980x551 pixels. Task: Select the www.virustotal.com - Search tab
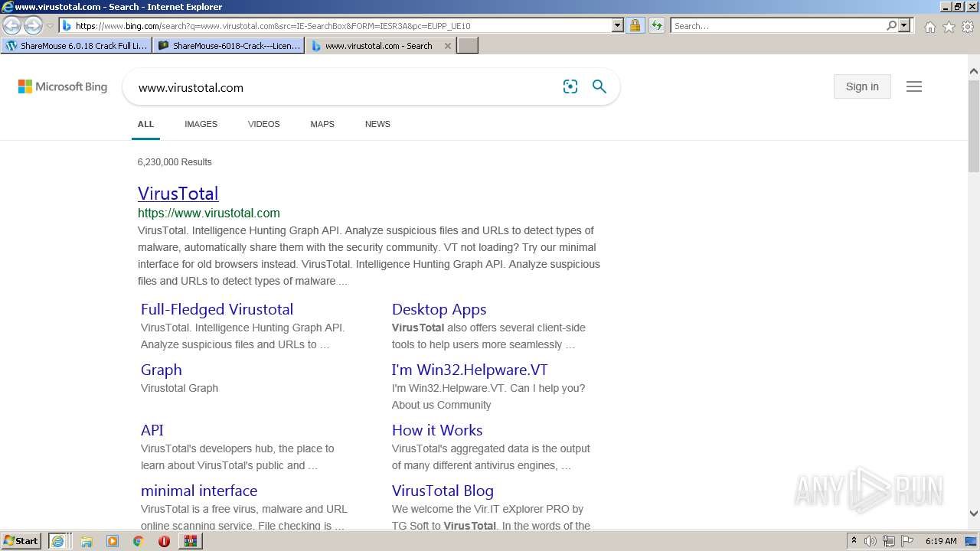point(380,46)
